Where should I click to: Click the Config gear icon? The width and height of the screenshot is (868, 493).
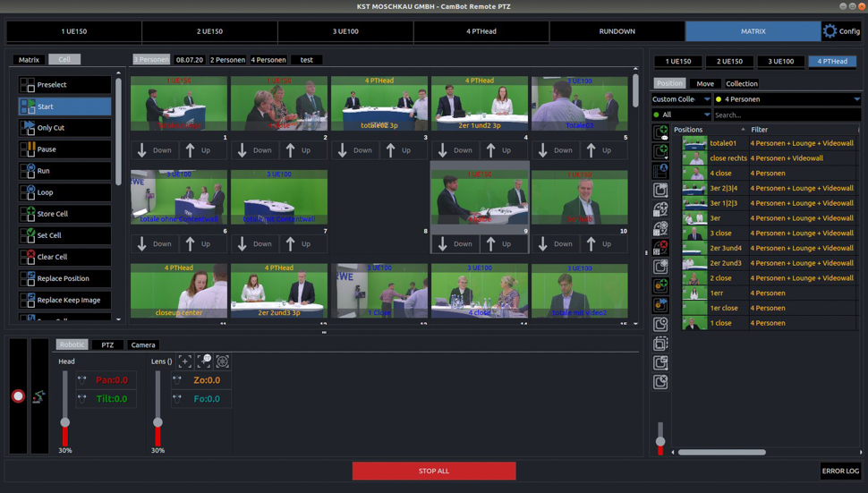coord(830,31)
